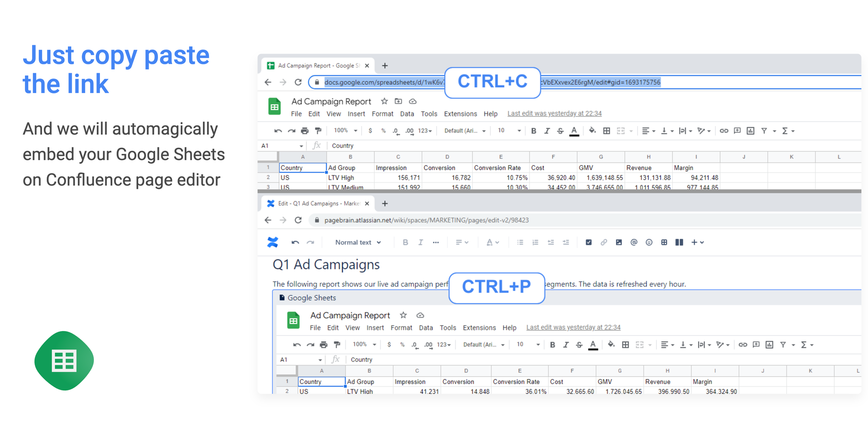Click move-to-folder icon beside top report title
This screenshot has height=425, width=868.
(399, 101)
